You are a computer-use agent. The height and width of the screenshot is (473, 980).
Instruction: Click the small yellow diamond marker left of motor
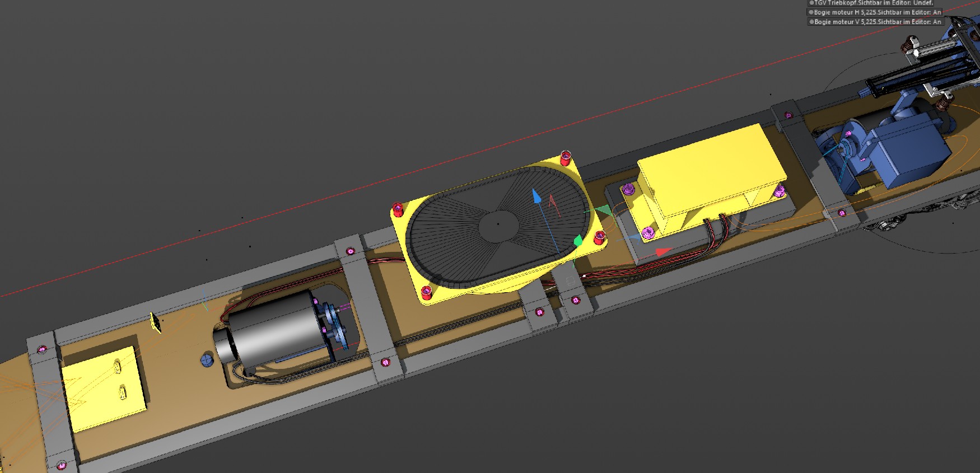[x=155, y=322]
